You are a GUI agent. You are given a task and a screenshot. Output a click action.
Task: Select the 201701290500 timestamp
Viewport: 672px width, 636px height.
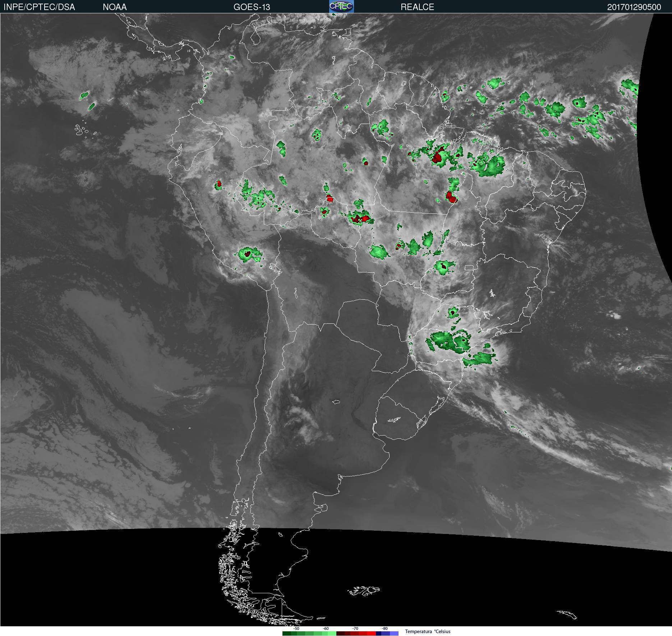tap(634, 7)
